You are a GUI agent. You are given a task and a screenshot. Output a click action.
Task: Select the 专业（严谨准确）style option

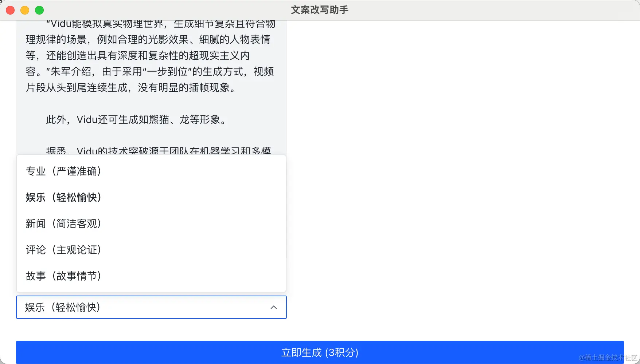(151, 171)
